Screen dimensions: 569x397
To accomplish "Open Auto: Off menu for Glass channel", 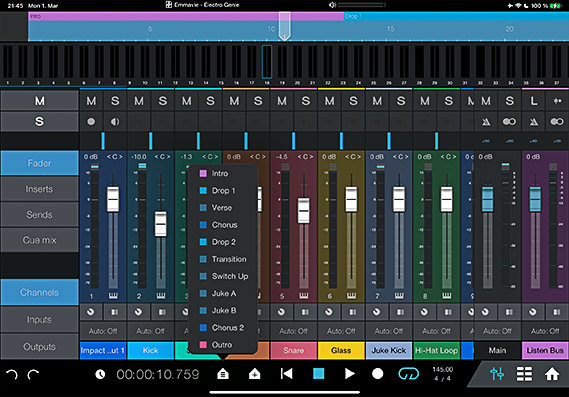I will pos(341,331).
